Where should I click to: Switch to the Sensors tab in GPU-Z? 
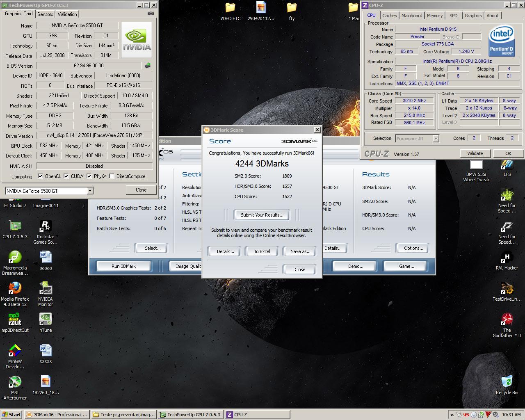[45, 14]
